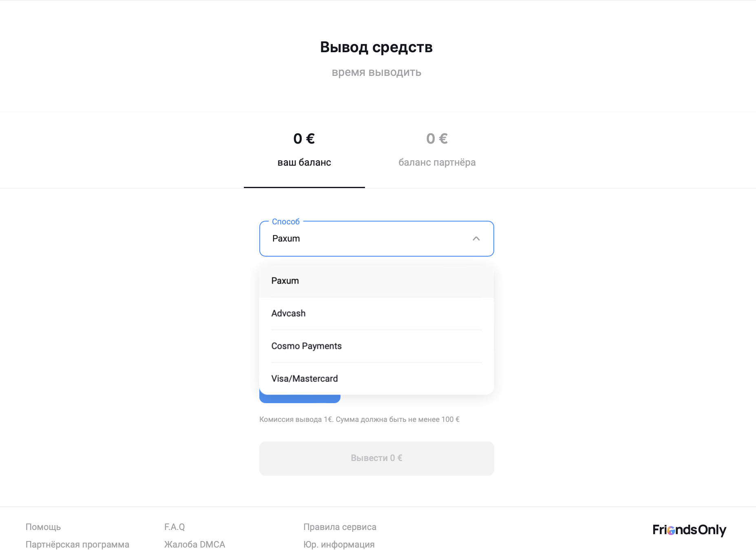View the Правила сервиса page

[340, 527]
